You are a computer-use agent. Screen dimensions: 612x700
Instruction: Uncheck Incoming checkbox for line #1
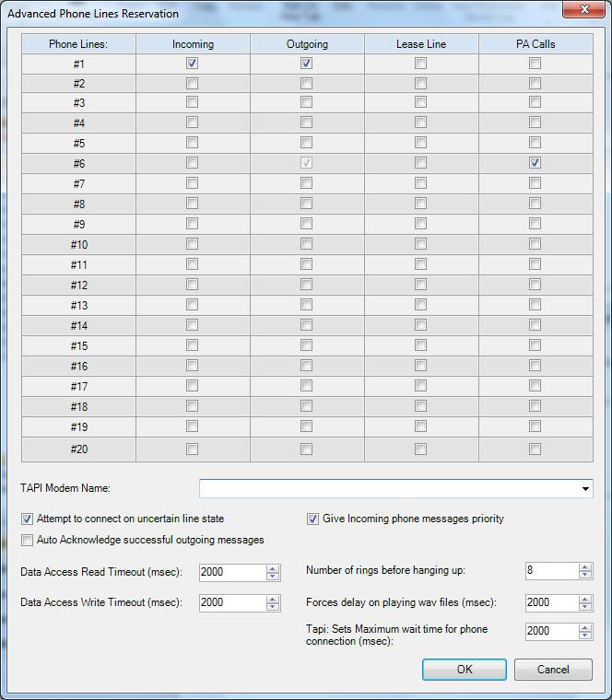tap(192, 64)
